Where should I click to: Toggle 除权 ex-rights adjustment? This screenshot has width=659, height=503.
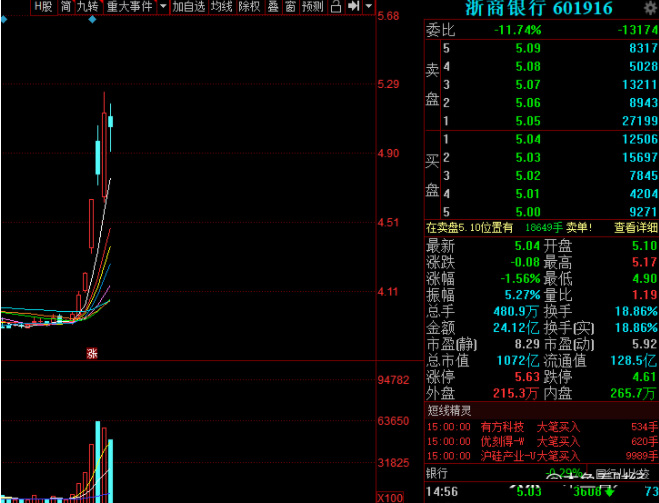249,7
